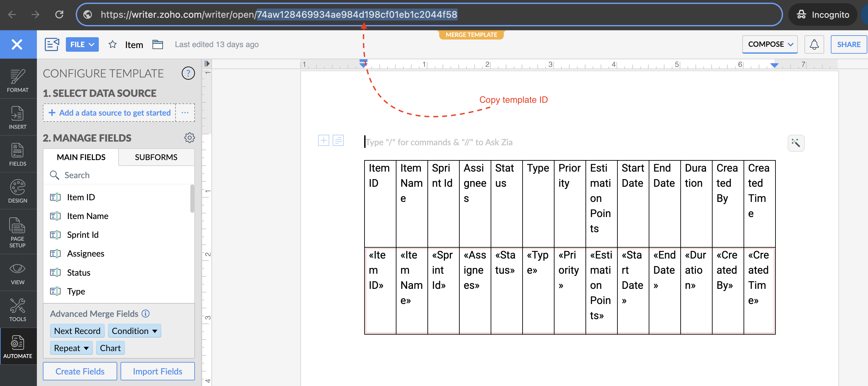Open the Design sidebar panel
868x386 pixels.
[x=17, y=191]
